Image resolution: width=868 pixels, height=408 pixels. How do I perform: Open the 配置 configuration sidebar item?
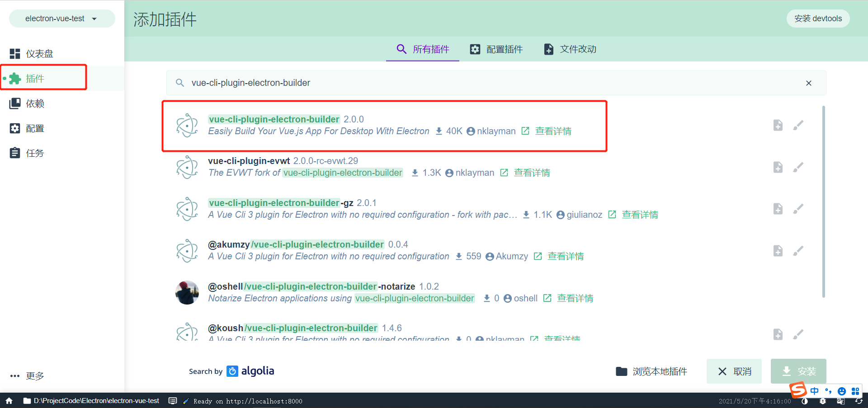tap(62, 128)
